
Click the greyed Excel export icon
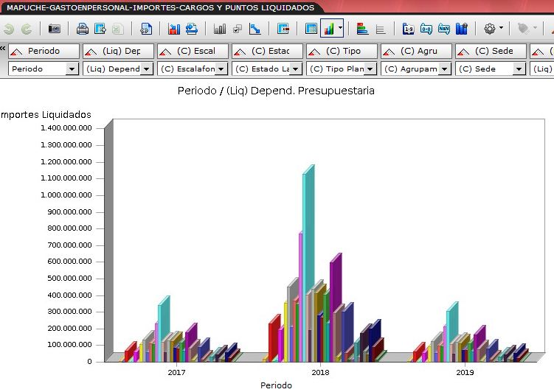(117, 29)
